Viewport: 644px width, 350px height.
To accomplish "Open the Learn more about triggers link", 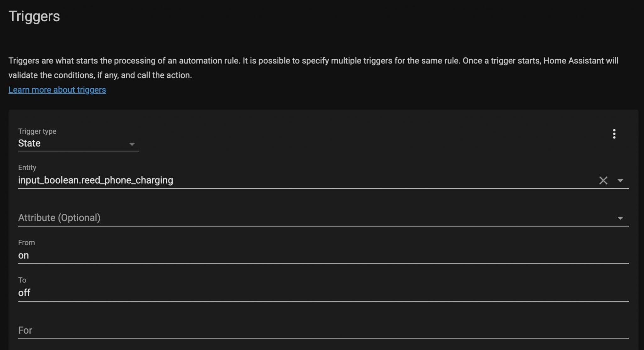I will (x=57, y=90).
